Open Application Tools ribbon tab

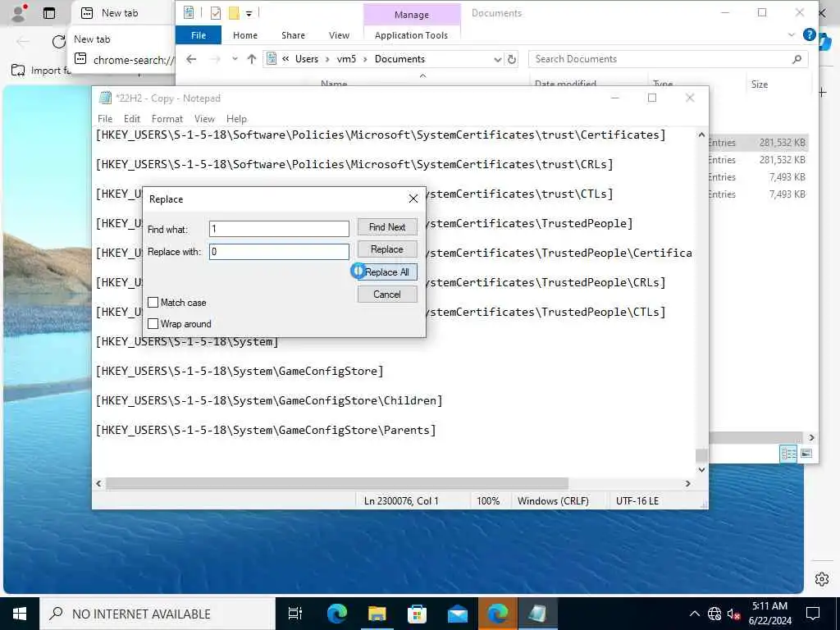[412, 35]
